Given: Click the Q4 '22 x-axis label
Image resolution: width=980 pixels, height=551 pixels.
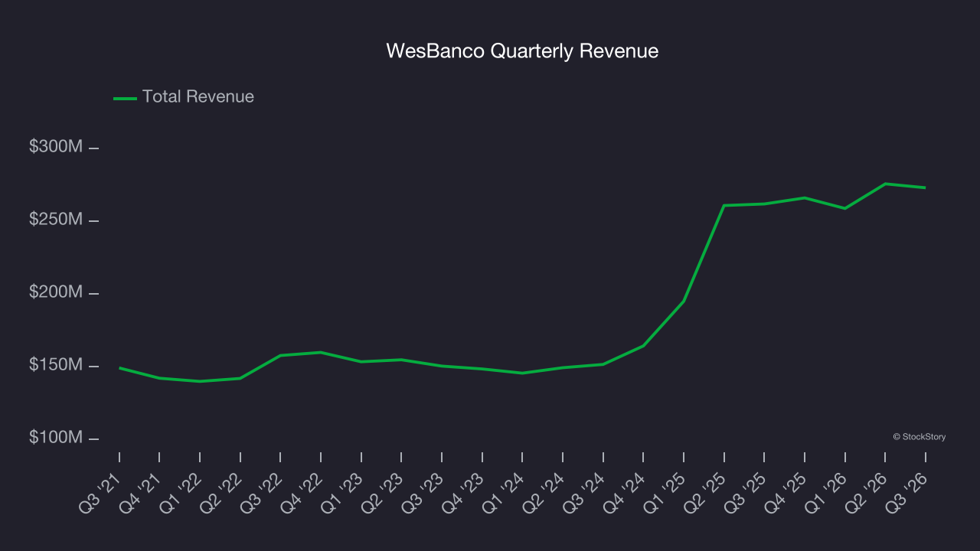Looking at the screenshot, I should (x=302, y=493).
